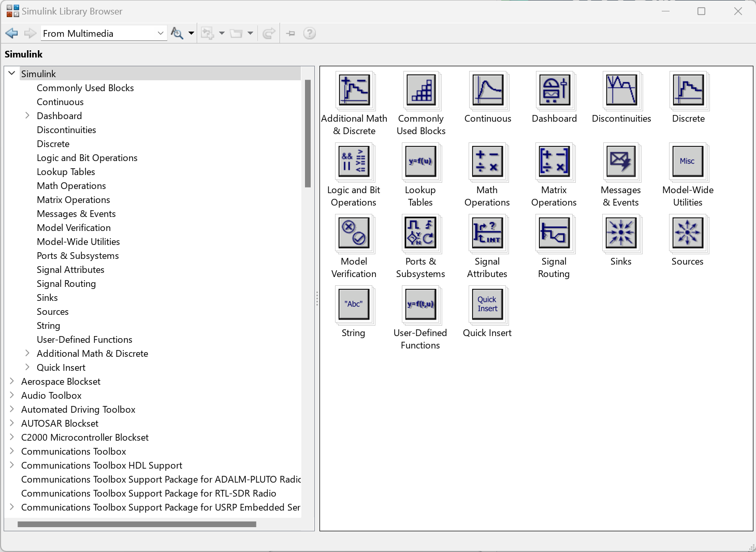This screenshot has width=756, height=552.
Task: Open the Model Verification library icon
Action: [354, 234]
